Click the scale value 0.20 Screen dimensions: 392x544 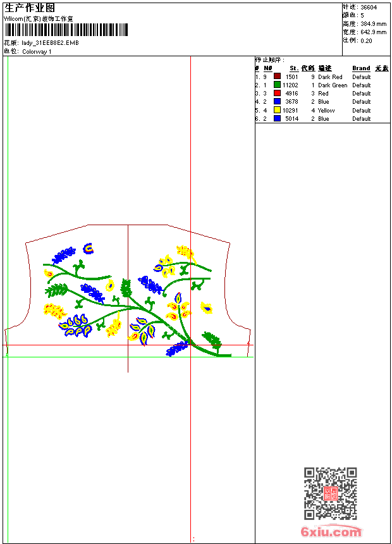[366, 40]
